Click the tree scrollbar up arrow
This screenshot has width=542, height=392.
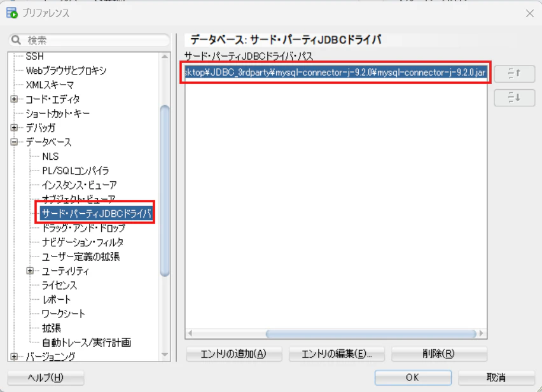165,57
